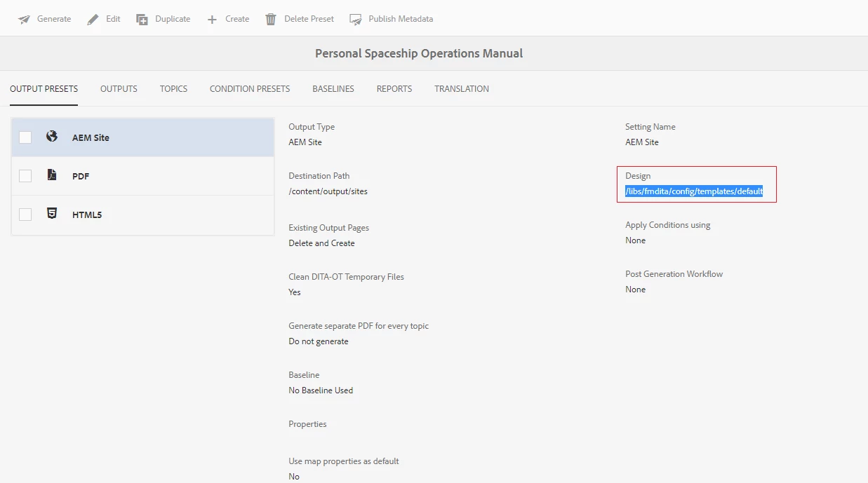Click the Existing Output Pages label
The width and height of the screenshot is (868, 483).
tap(328, 228)
